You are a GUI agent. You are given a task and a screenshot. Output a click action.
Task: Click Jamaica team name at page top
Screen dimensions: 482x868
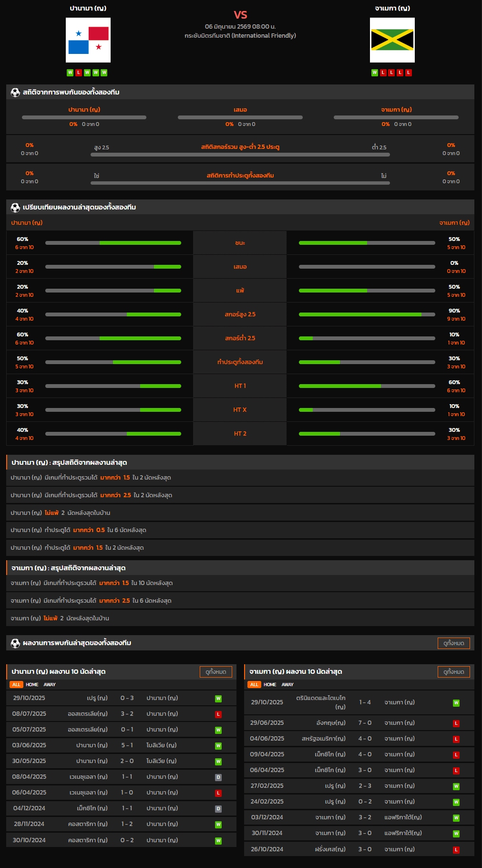tap(392, 9)
